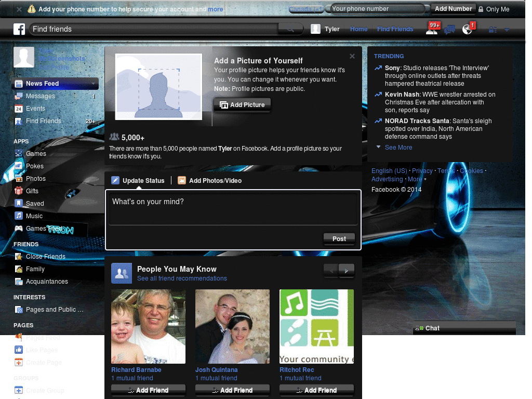The image size is (532, 399).
Task: Select the Add Photos/Video tab
Action: tap(210, 181)
